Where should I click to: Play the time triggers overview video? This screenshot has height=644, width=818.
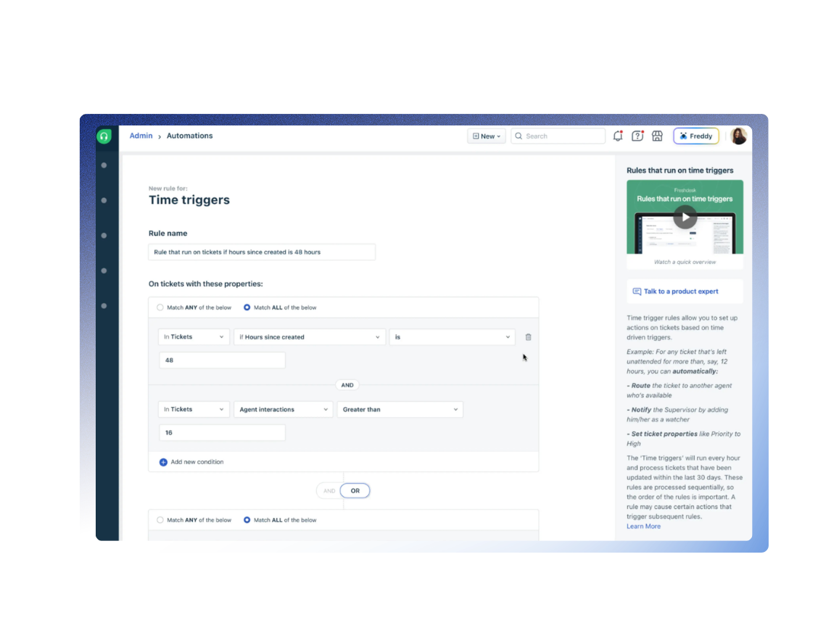pyautogui.click(x=685, y=217)
